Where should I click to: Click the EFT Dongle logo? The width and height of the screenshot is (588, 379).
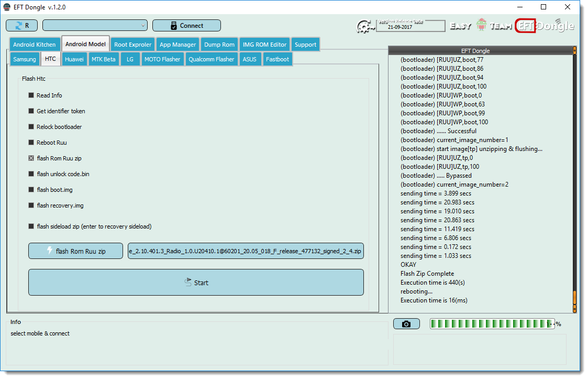545,26
